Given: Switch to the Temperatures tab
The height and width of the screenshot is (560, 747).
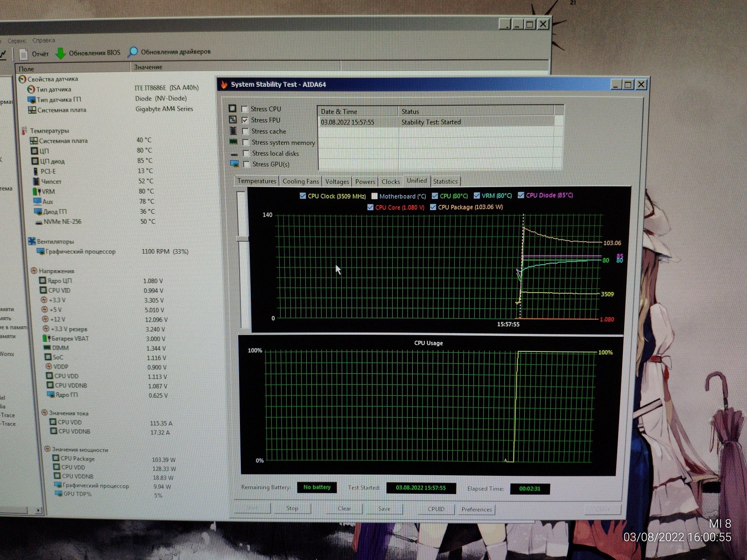Looking at the screenshot, I should (257, 181).
